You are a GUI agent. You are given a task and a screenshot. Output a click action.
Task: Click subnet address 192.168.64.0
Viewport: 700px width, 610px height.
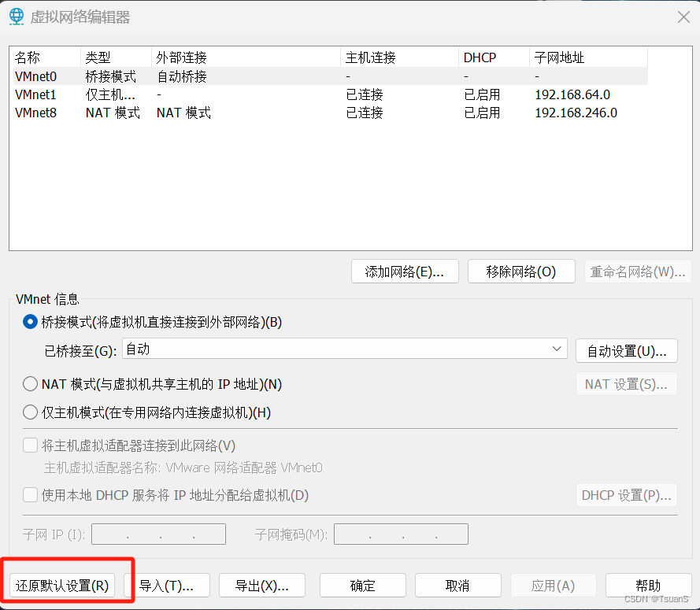[x=572, y=94]
